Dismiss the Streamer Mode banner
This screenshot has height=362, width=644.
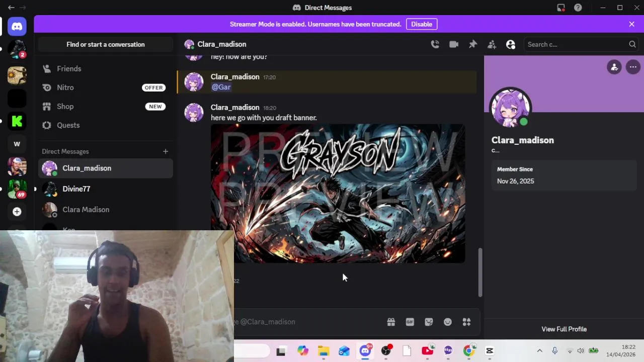point(632,24)
